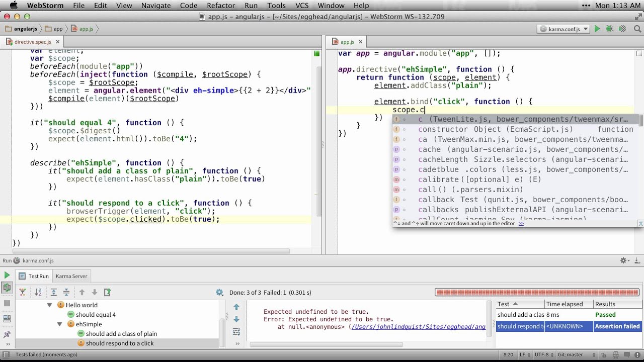Click the run-with-coverage icon beside Debug
This screenshot has width=644, height=362.
[621, 29]
